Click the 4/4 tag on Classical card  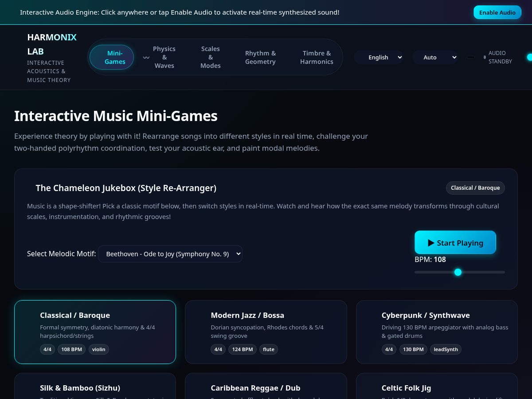click(47, 349)
